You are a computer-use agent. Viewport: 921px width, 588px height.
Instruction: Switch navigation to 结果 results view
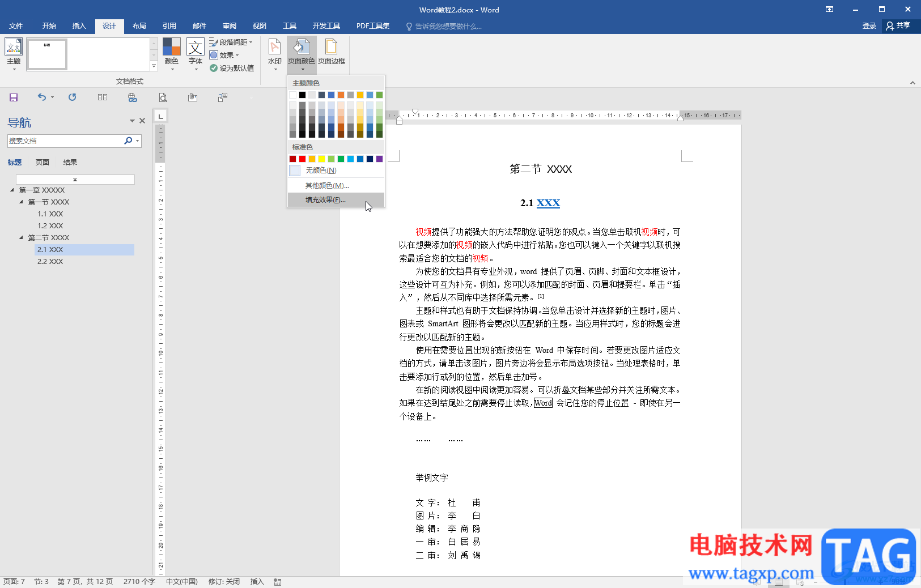pyautogui.click(x=70, y=162)
